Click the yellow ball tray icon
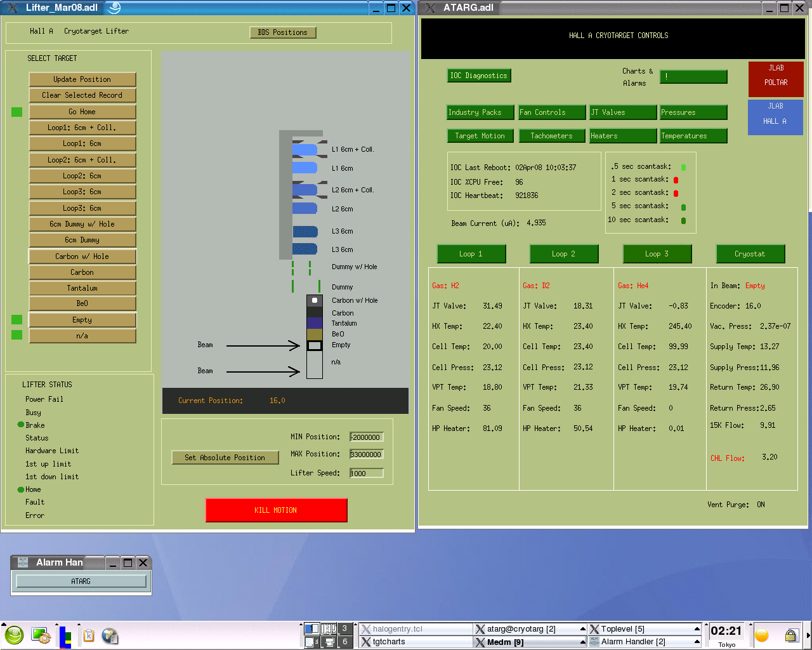 (x=762, y=635)
